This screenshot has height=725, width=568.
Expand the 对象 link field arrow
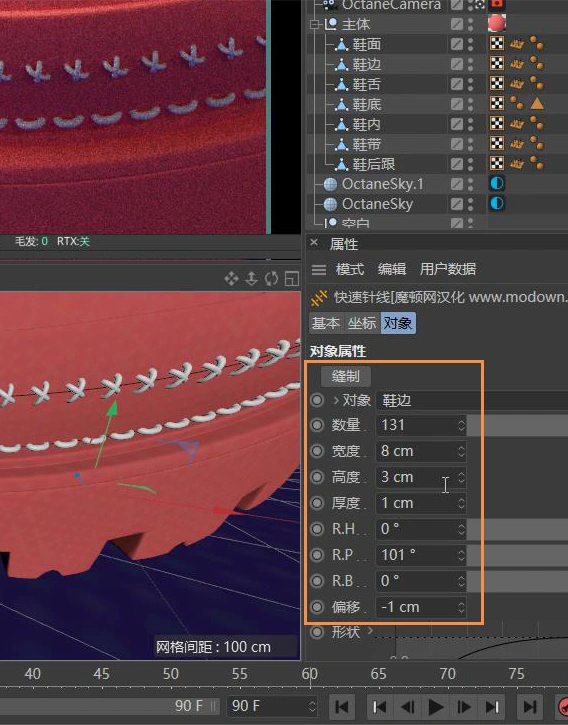(x=336, y=400)
